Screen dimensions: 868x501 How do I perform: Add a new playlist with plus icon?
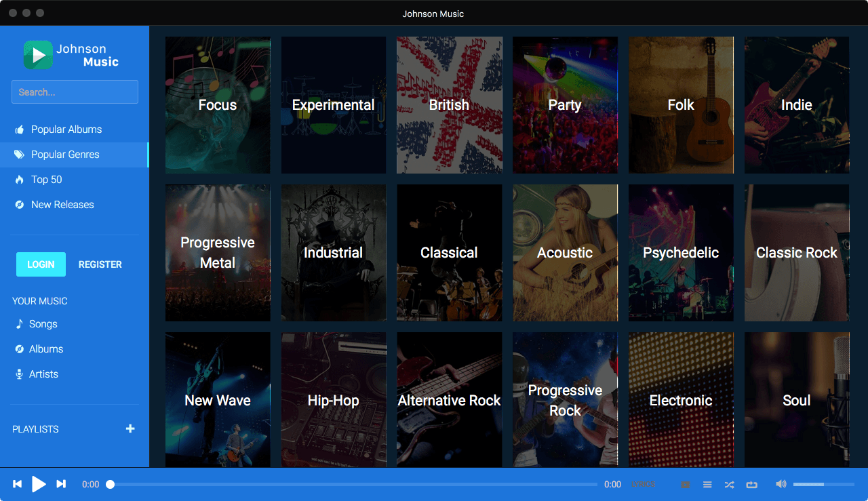click(x=130, y=428)
